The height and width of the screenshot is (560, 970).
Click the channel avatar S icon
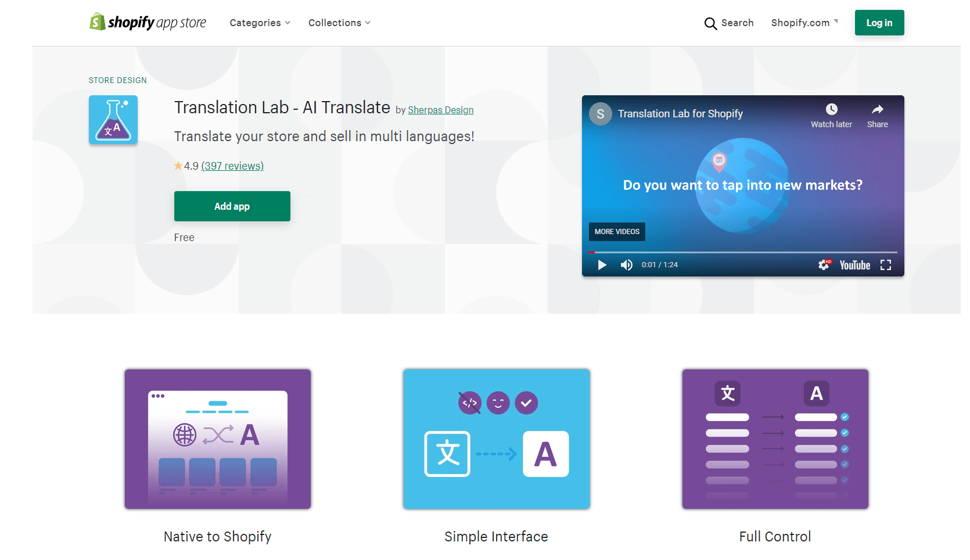tap(601, 114)
